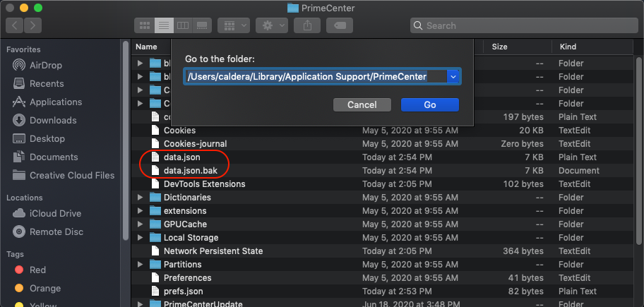Image resolution: width=644 pixels, height=307 pixels.
Task: Switch to list view in toolbar
Action: tap(164, 25)
